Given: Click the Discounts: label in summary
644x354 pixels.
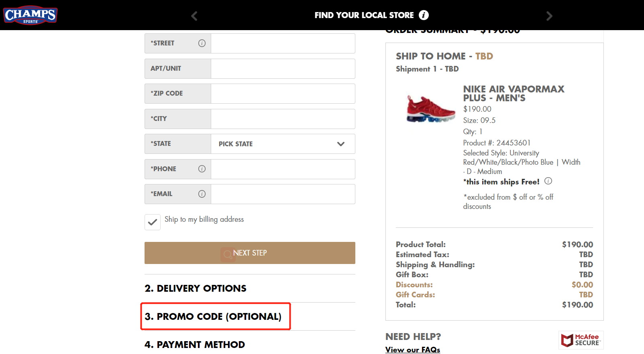Looking at the screenshot, I should 414,285.
